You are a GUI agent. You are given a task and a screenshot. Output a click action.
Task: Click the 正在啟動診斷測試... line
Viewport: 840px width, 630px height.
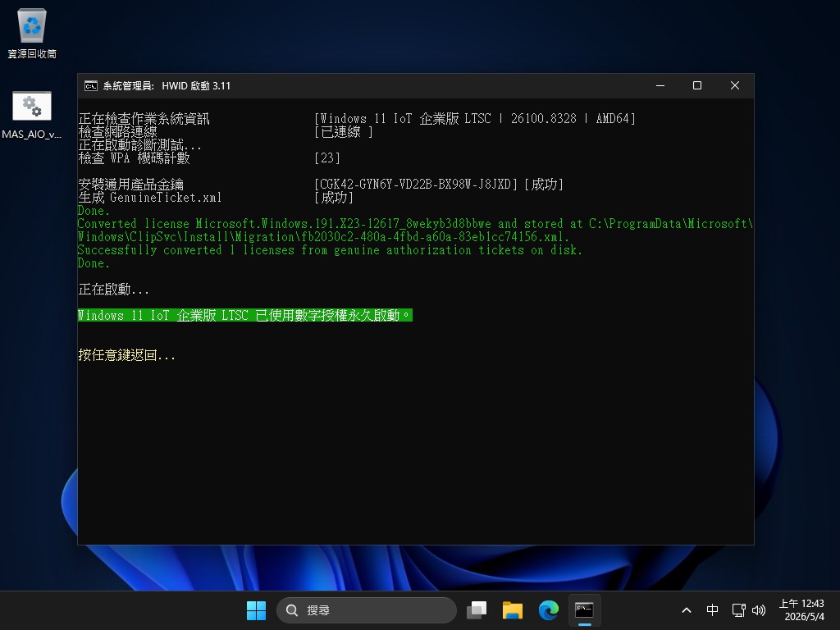click(139, 144)
